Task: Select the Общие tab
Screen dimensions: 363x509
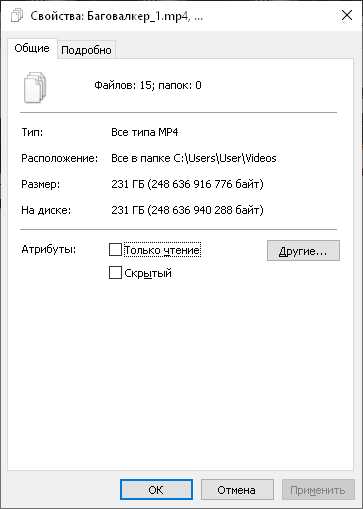Action: pyautogui.click(x=32, y=48)
